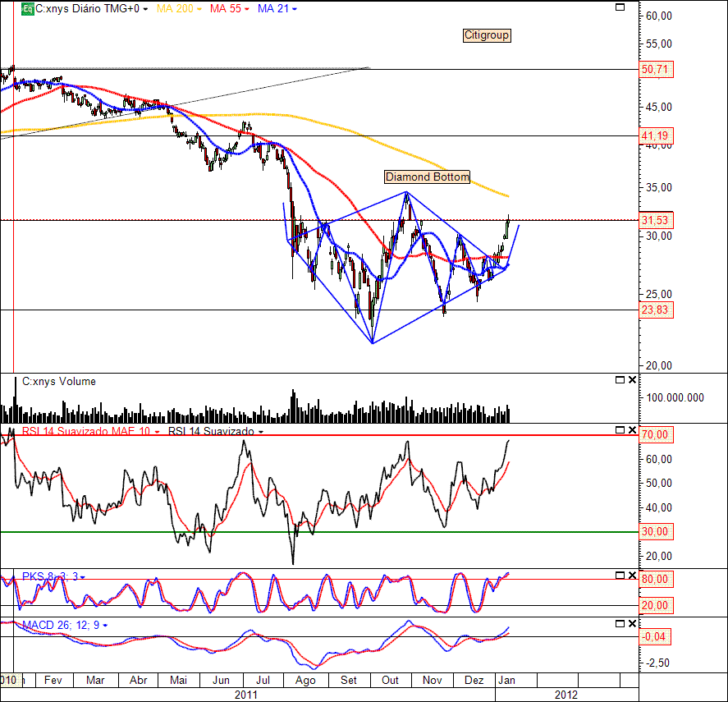
Task: Click the Jan month on the time axis
Action: (x=506, y=680)
